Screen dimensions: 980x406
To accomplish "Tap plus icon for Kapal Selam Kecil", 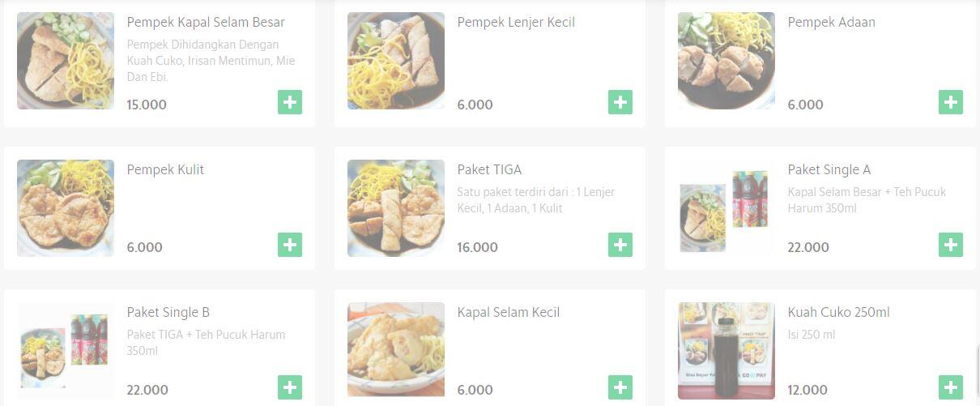I will click(620, 387).
